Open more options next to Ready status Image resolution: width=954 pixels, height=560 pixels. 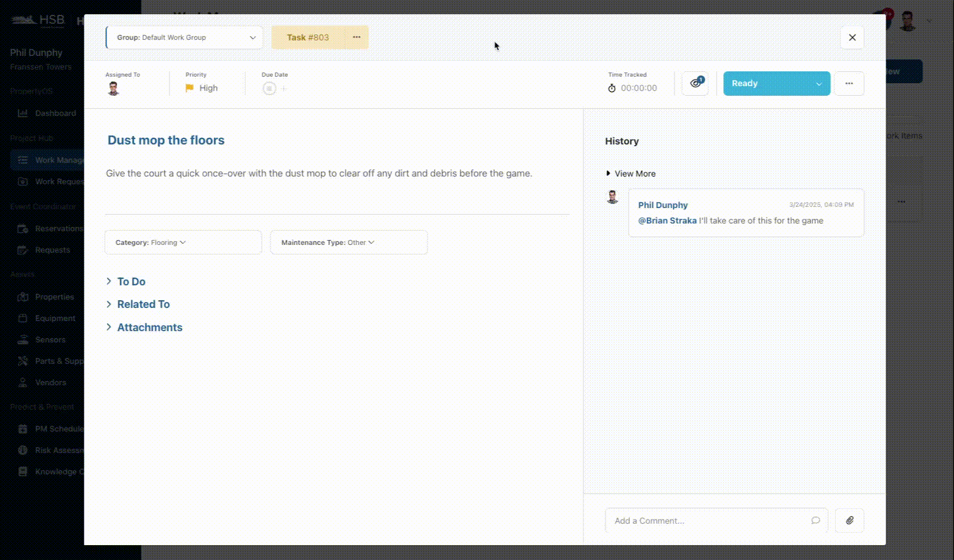pos(849,83)
